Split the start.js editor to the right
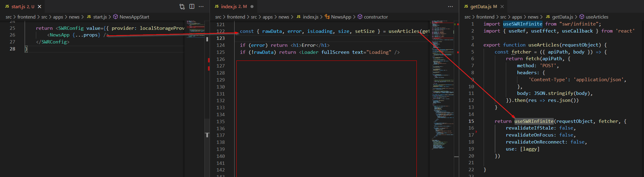 point(192,6)
